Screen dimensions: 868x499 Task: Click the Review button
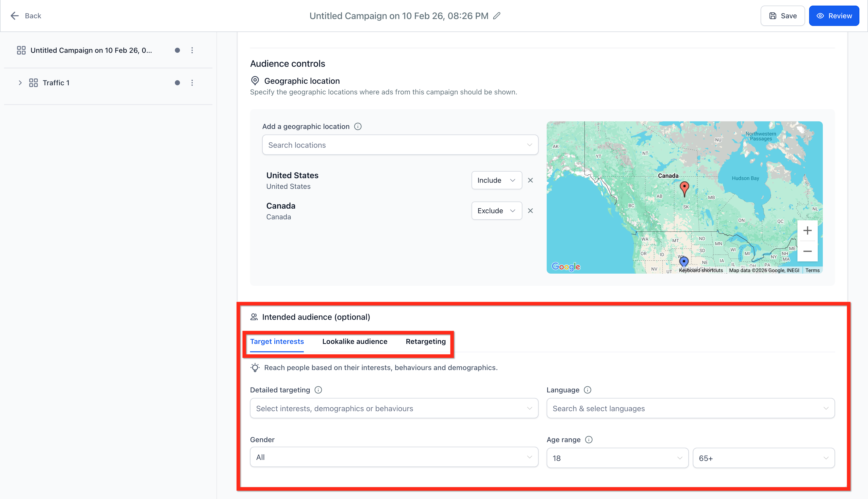834,16
